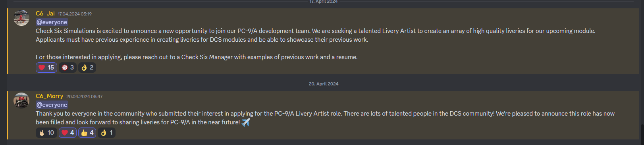Click the 17.04.2024 05:19 message timestamp
The image size is (644, 145).
[75, 14]
